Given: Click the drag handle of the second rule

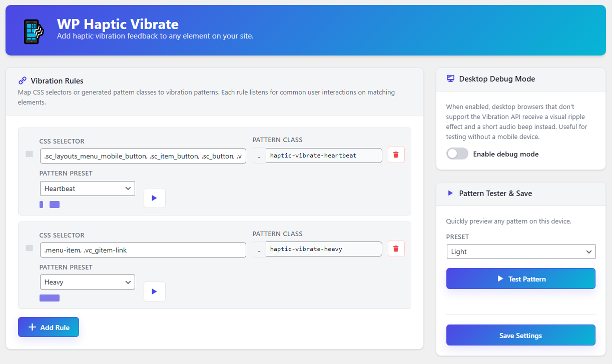Looking at the screenshot, I should tap(29, 248).
